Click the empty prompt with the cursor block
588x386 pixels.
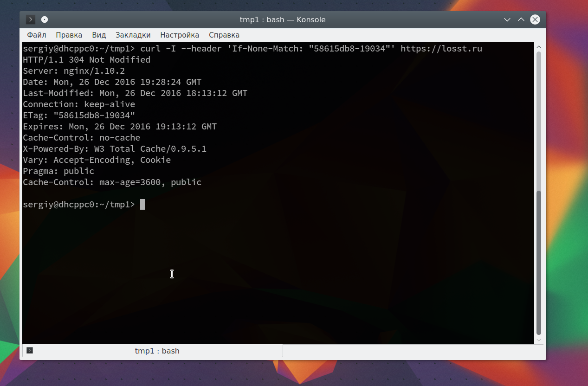coord(84,205)
